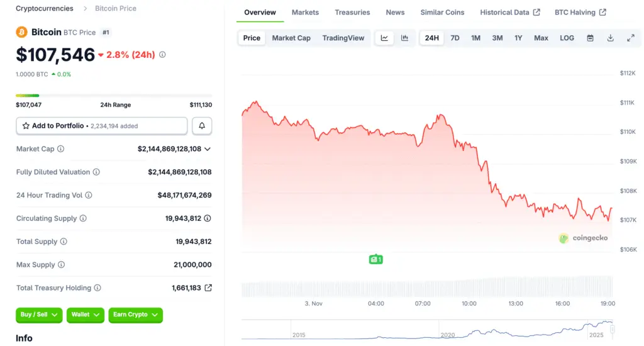644x346 pixels.
Task: Click the green news marker on chart
Action: pos(375,259)
